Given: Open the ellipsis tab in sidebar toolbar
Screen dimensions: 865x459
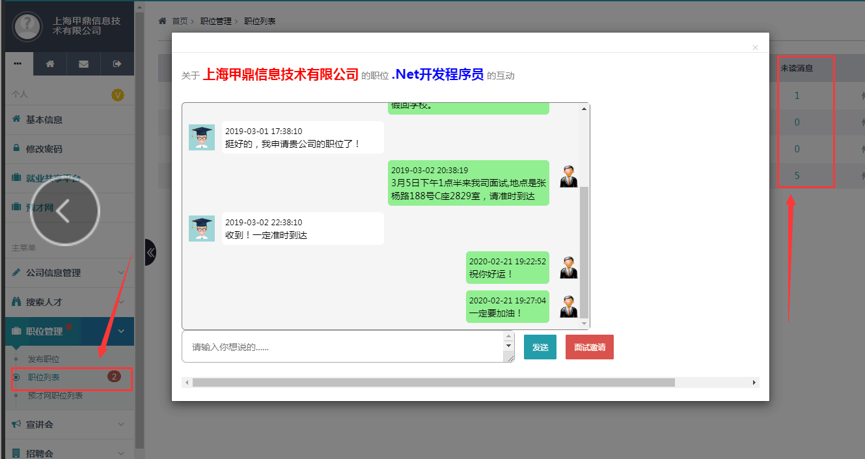Looking at the screenshot, I should click(18, 63).
